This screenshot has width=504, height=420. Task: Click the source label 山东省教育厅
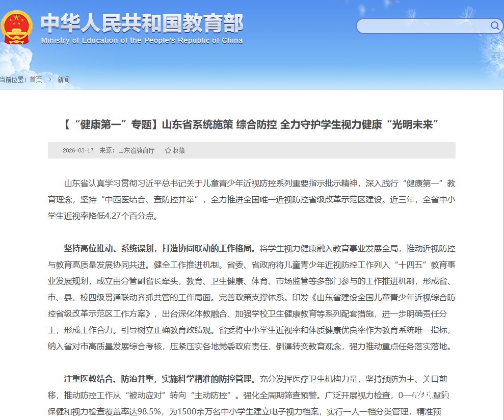pyautogui.click(x=136, y=150)
